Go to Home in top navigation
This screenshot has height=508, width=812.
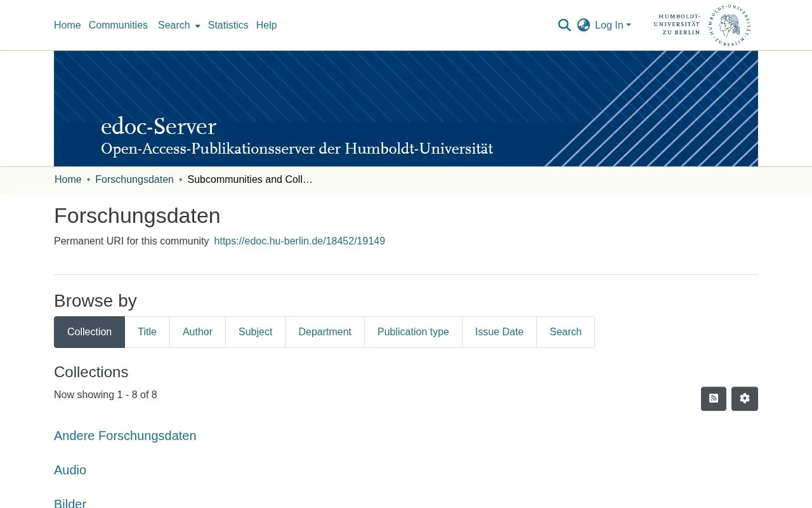67,25
